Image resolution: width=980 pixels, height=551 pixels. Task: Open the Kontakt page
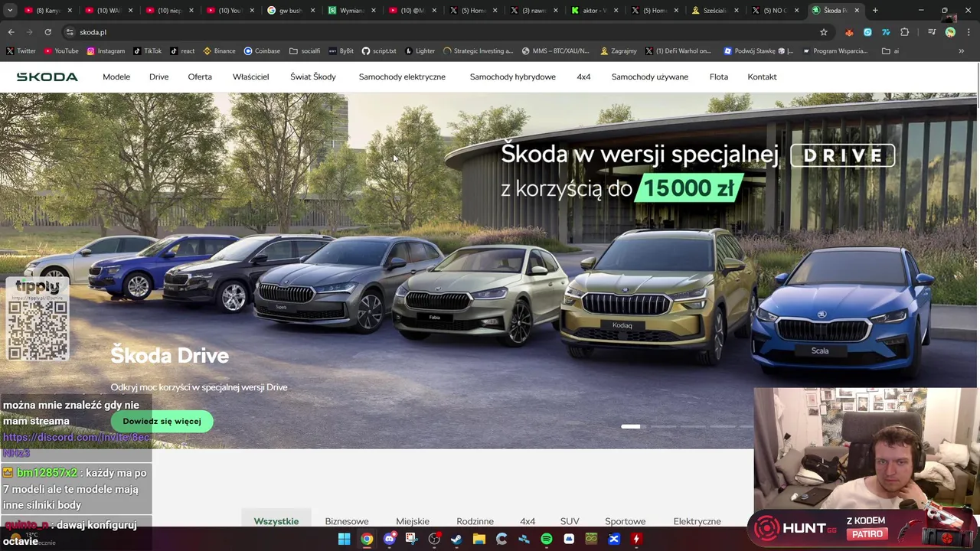point(762,77)
